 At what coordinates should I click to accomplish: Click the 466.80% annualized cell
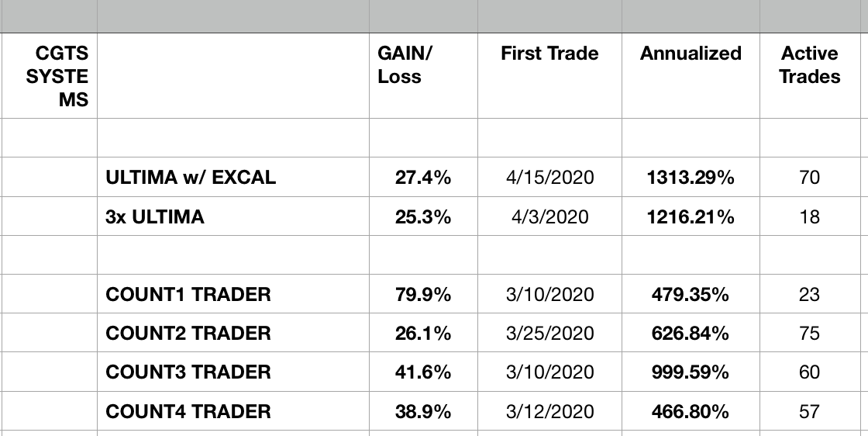click(x=691, y=411)
